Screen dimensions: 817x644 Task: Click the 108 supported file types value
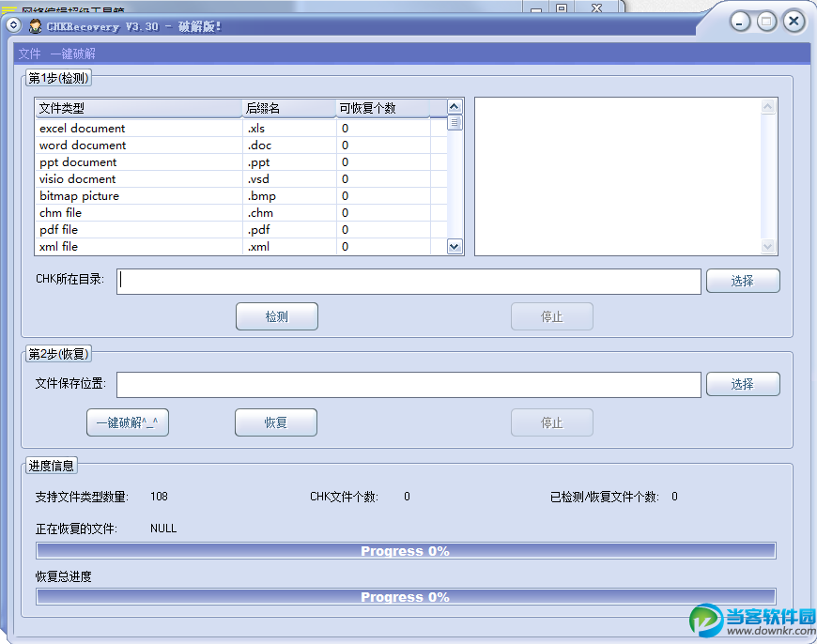click(159, 497)
